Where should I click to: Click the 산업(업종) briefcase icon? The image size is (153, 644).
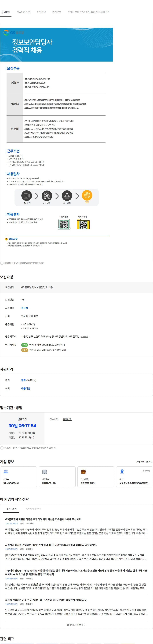(x=83, y=471)
